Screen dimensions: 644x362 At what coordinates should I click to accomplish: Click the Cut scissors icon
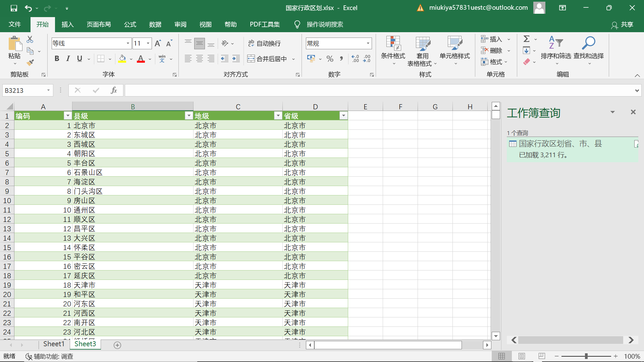tap(30, 40)
